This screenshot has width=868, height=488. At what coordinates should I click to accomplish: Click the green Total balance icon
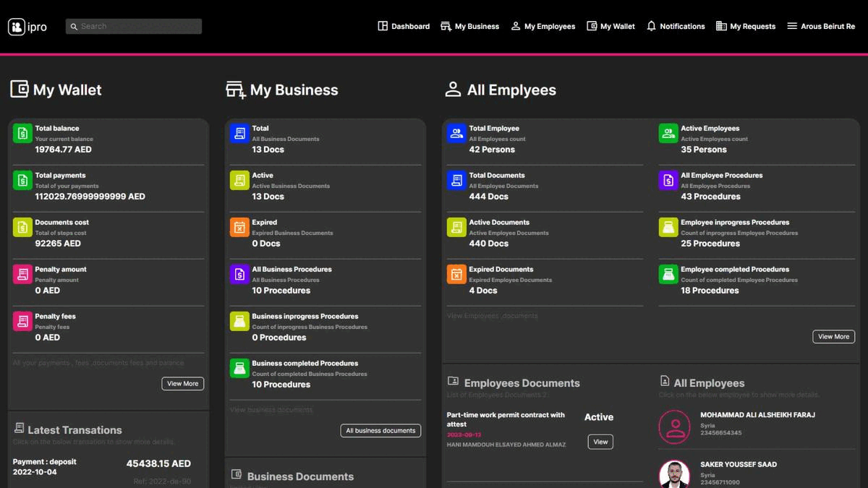click(x=22, y=134)
